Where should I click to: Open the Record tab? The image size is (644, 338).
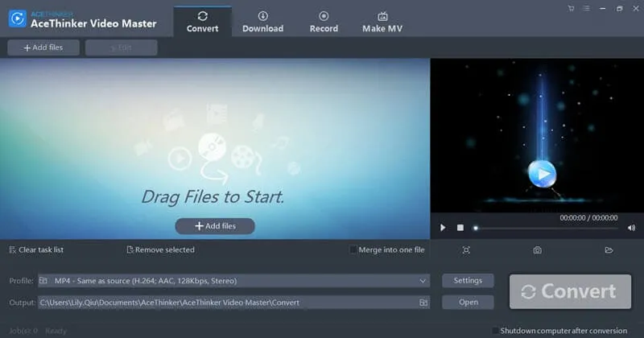pos(324,21)
